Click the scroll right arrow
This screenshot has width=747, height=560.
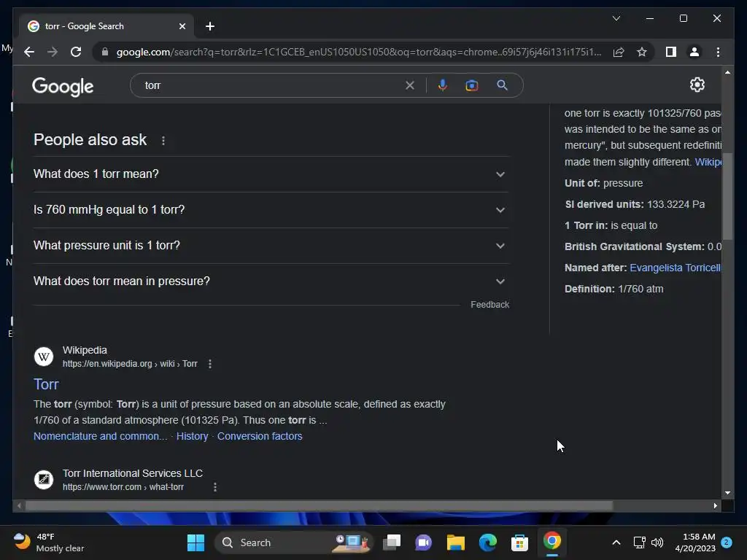pos(715,506)
